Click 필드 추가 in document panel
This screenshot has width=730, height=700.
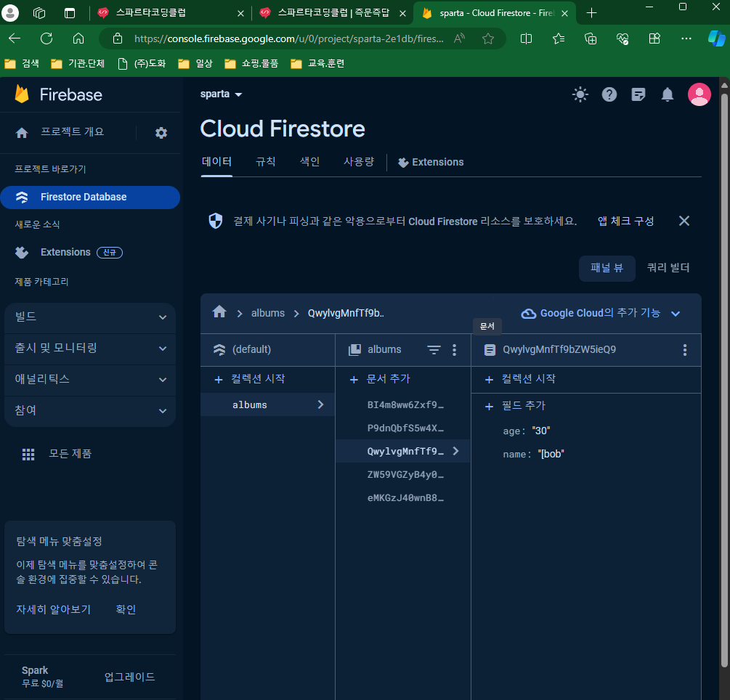click(x=515, y=406)
